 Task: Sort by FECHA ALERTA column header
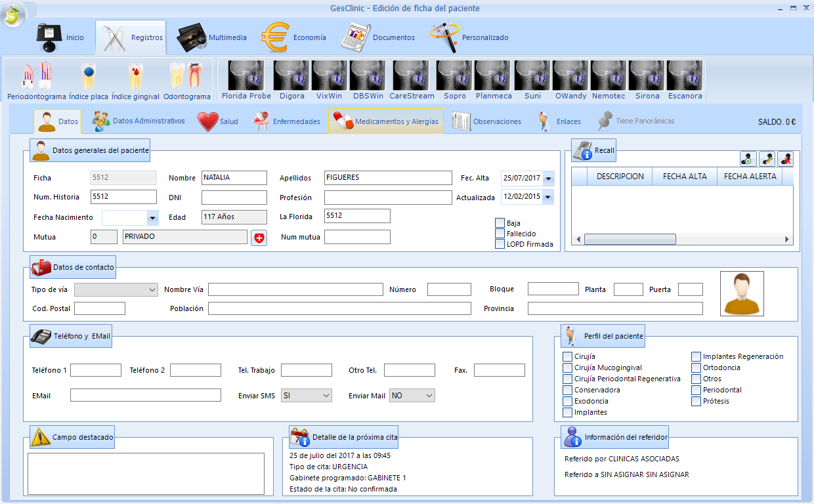pos(750,177)
